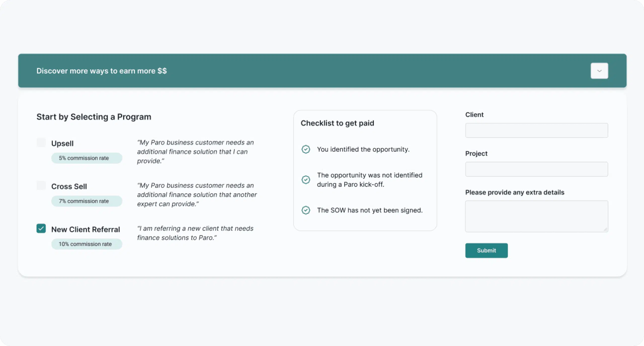Select the New Client Referral label
The height and width of the screenshot is (346, 644).
pyautogui.click(x=86, y=229)
